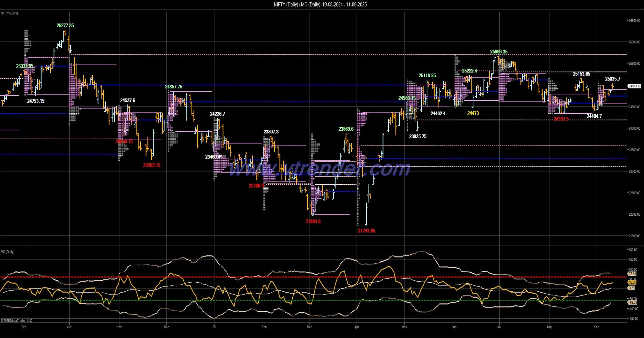Click the swing high label 26277.35
This screenshot has height=338, width=644.
[65, 25]
